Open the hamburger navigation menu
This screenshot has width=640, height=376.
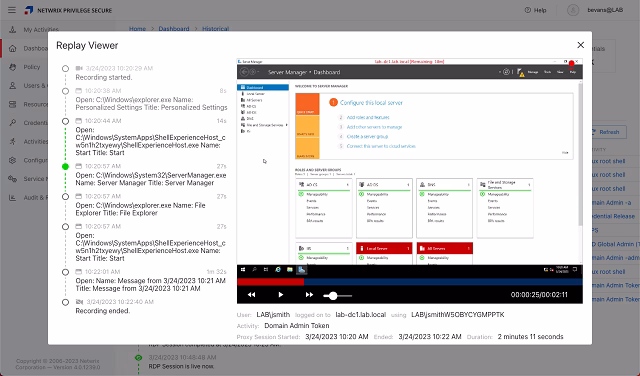pyautogui.click(x=12, y=10)
